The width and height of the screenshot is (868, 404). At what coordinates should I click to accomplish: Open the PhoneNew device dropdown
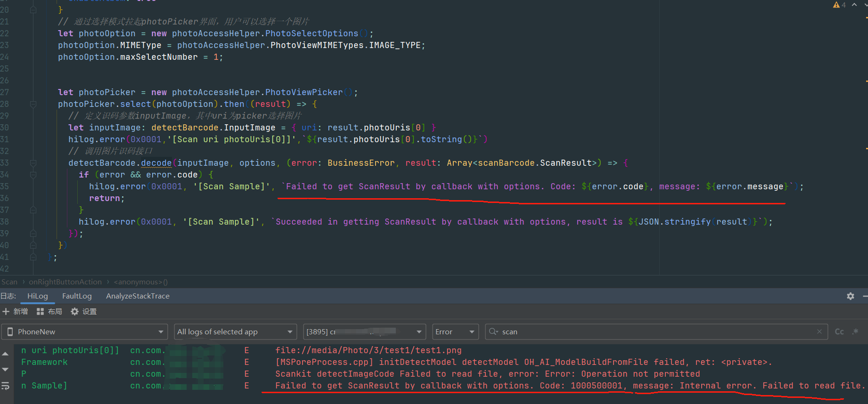coord(85,331)
